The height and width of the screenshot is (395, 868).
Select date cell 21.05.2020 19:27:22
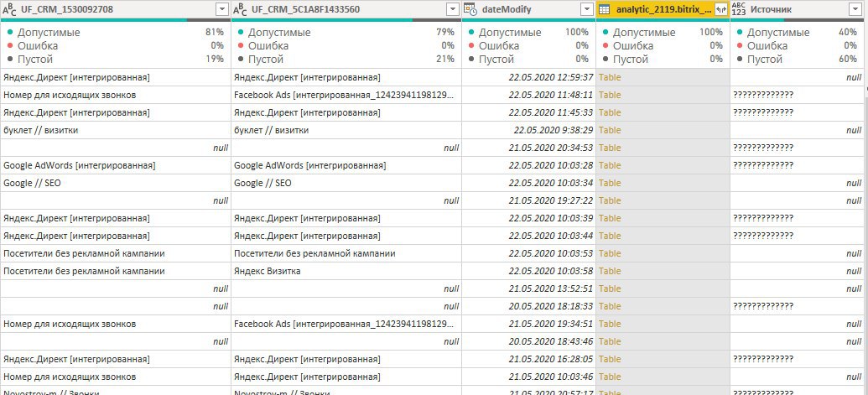point(528,200)
